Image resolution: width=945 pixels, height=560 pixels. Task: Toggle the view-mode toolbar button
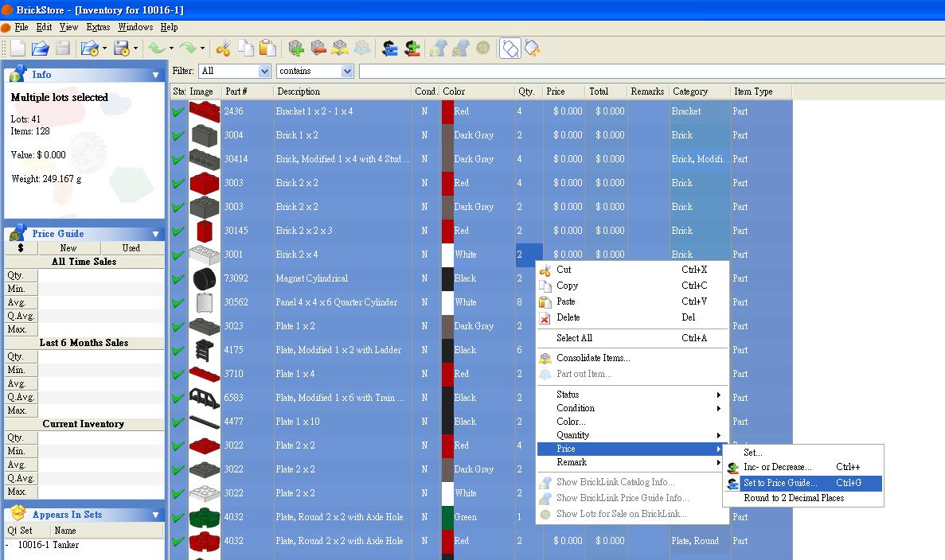point(510,49)
